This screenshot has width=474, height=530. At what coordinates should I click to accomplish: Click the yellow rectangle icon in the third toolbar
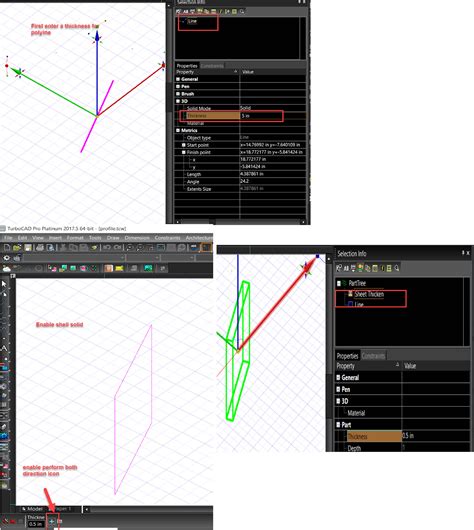119,268
